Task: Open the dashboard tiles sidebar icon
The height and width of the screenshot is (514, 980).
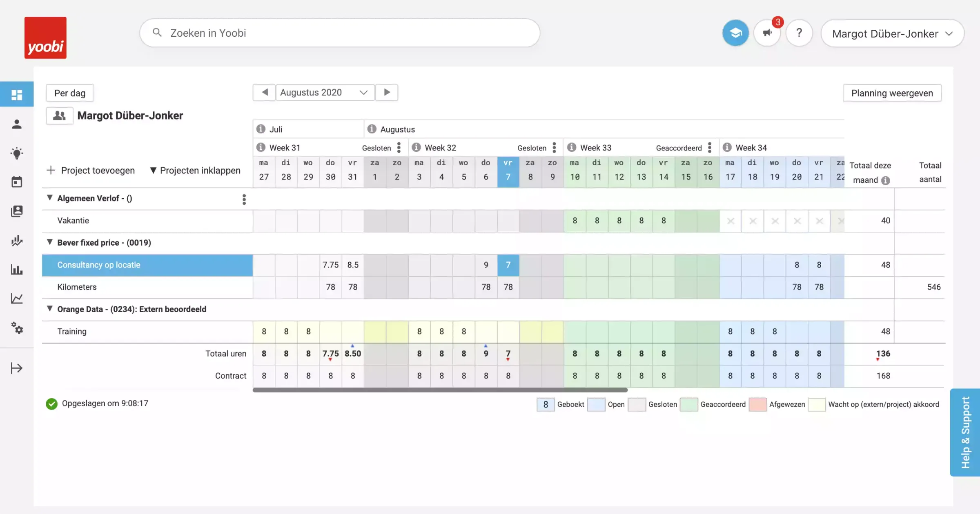Action: point(17,95)
